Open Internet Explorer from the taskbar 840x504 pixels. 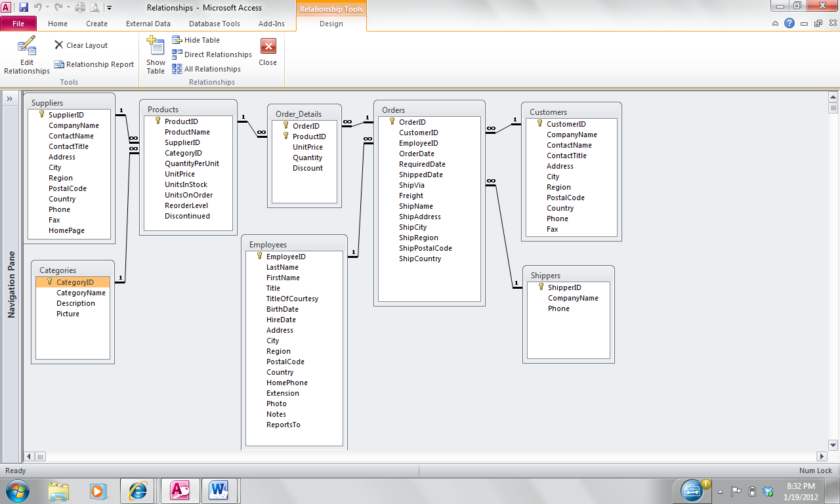click(x=138, y=490)
